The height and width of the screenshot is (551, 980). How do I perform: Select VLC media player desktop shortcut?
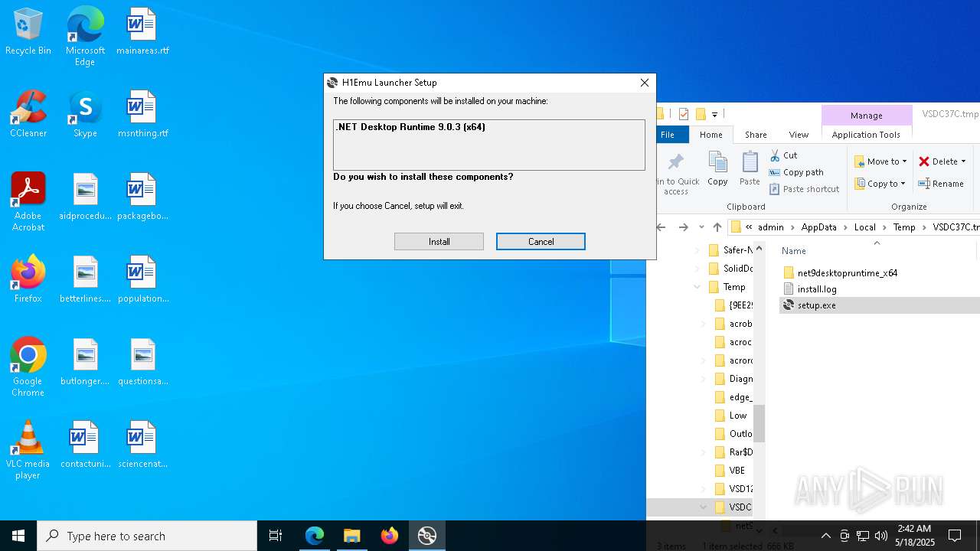point(28,450)
